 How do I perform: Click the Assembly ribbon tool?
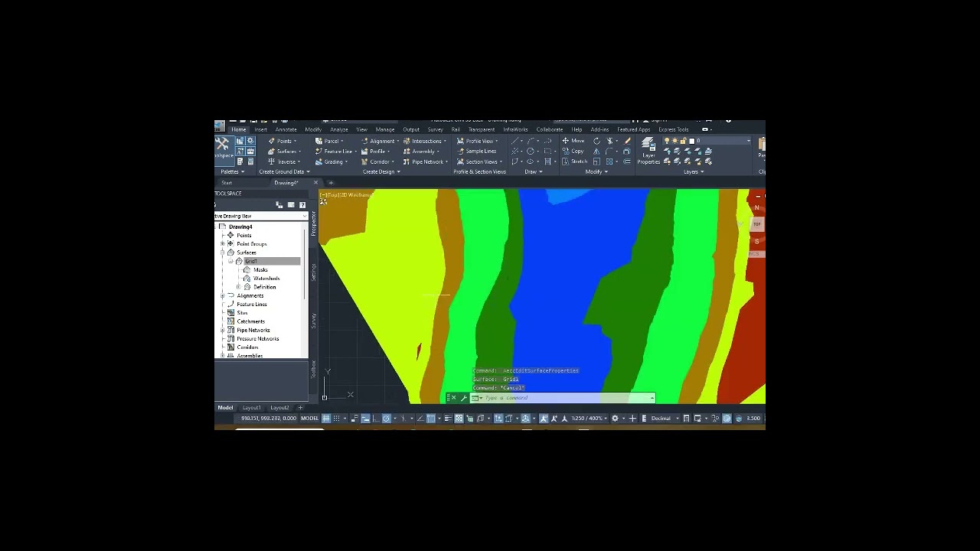421,152
